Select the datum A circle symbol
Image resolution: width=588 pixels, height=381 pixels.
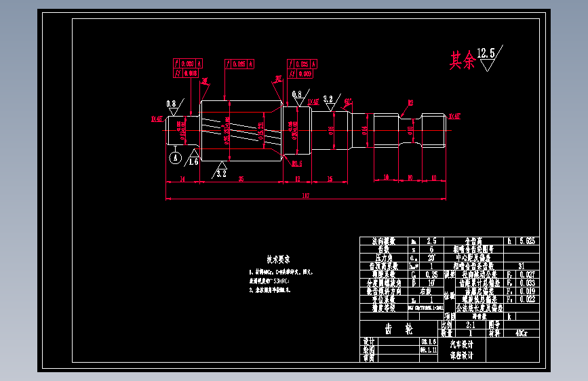(175, 158)
